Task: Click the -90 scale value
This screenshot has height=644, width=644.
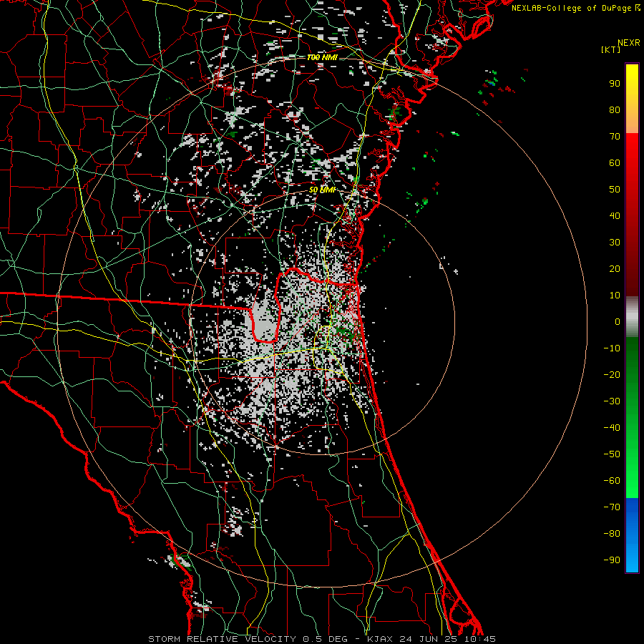Action: (612, 560)
